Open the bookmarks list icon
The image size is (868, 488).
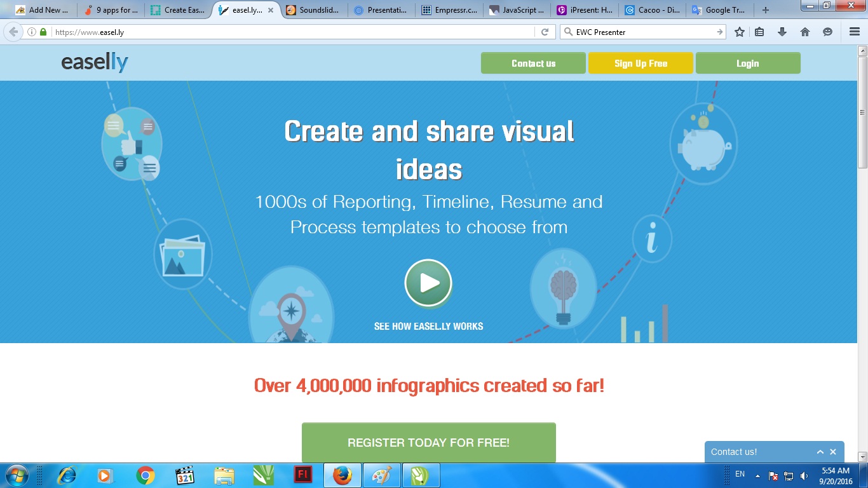pos(759,32)
